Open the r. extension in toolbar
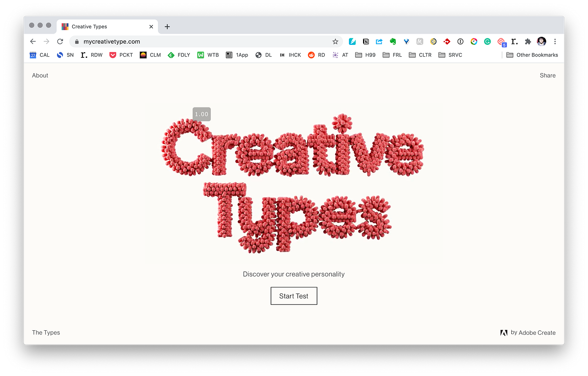The width and height of the screenshot is (588, 376). [x=514, y=42]
